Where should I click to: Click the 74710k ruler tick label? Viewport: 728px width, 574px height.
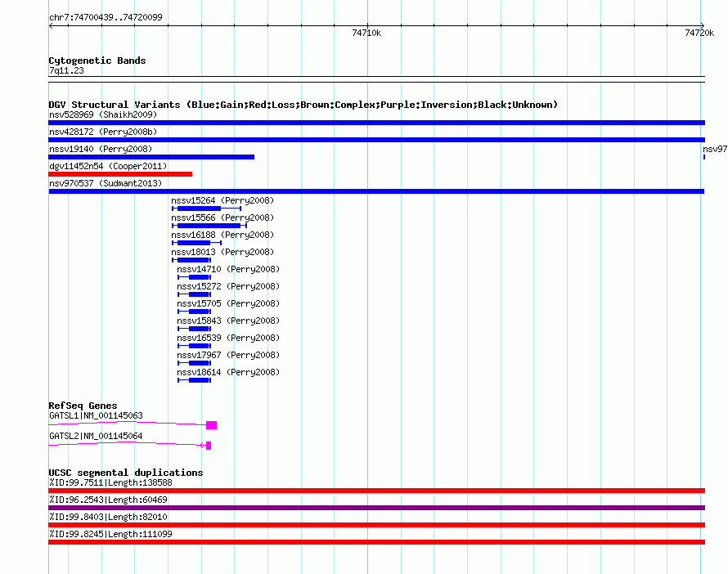coord(366,33)
